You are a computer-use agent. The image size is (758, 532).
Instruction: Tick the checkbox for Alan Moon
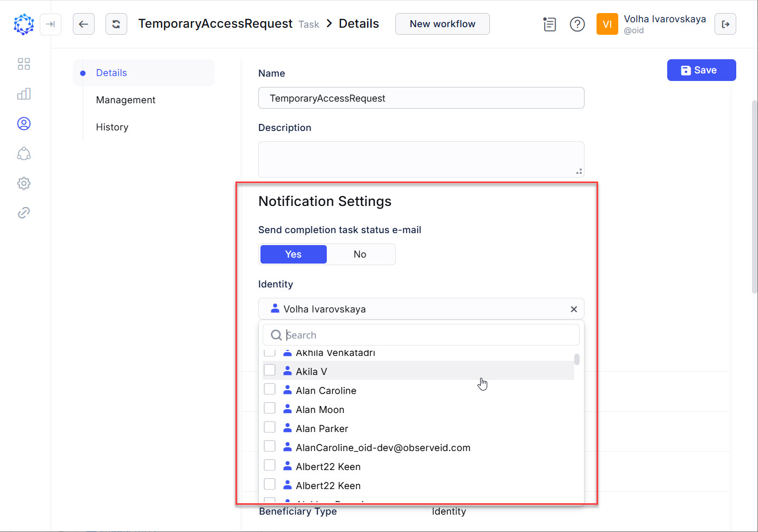click(270, 408)
